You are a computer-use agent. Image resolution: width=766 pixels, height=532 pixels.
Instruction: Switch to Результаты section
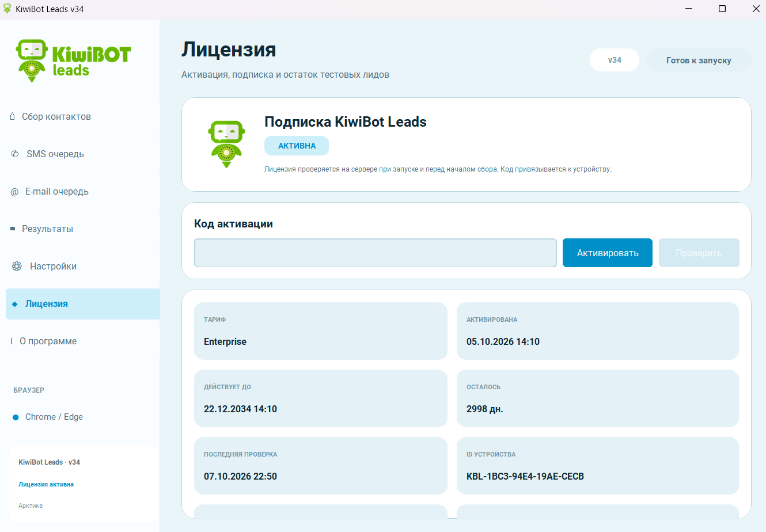click(x=83, y=229)
